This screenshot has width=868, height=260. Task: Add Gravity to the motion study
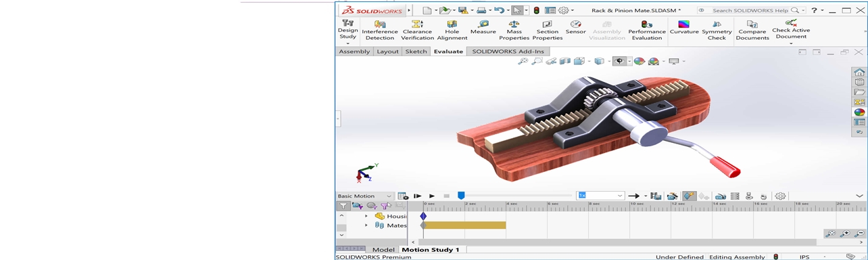pyautogui.click(x=763, y=196)
